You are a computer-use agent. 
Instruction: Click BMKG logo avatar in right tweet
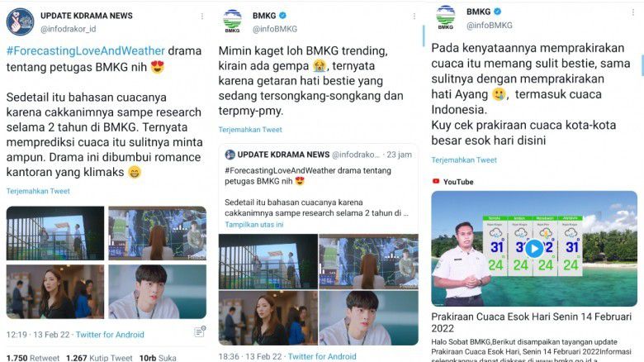pos(446,17)
